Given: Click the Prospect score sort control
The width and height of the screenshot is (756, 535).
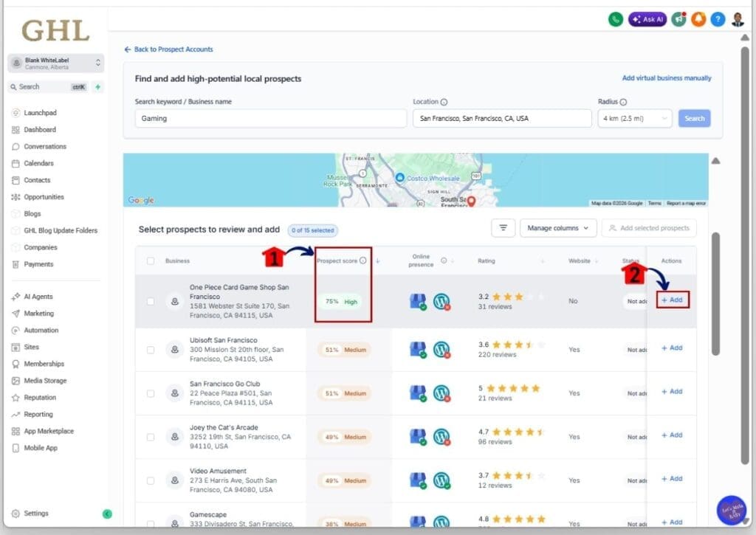Looking at the screenshot, I should point(377,260).
